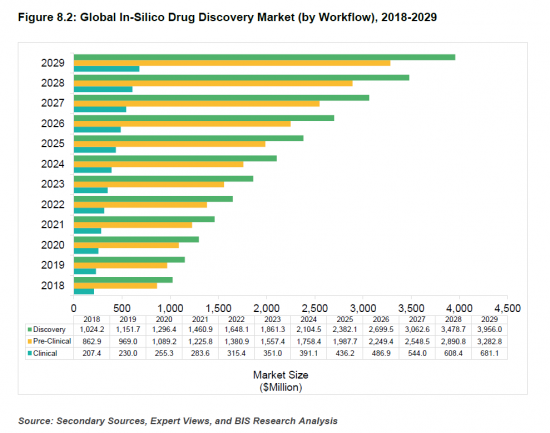Click the yellow Pre-Clinical legend swatch
The height and width of the screenshot is (433, 550).
click(30, 341)
